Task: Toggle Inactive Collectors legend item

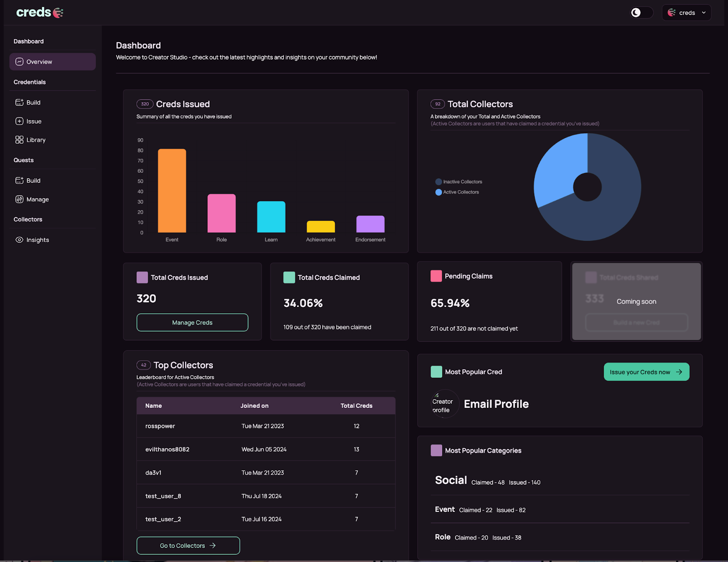Action: [459, 182]
